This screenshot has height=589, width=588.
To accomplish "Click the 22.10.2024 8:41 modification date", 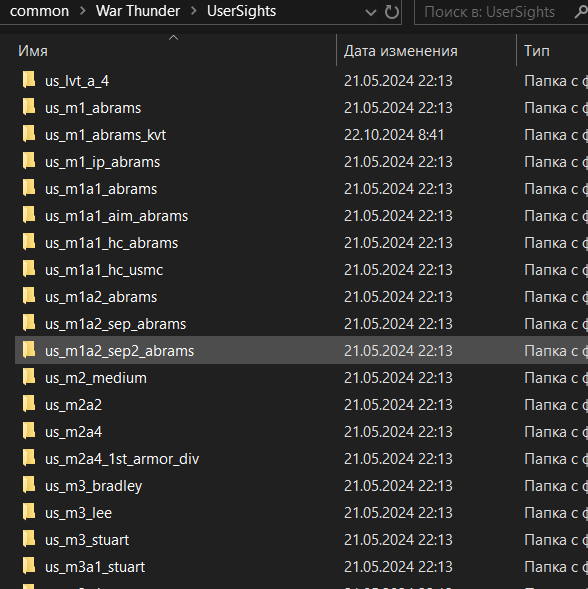I will (394, 135).
